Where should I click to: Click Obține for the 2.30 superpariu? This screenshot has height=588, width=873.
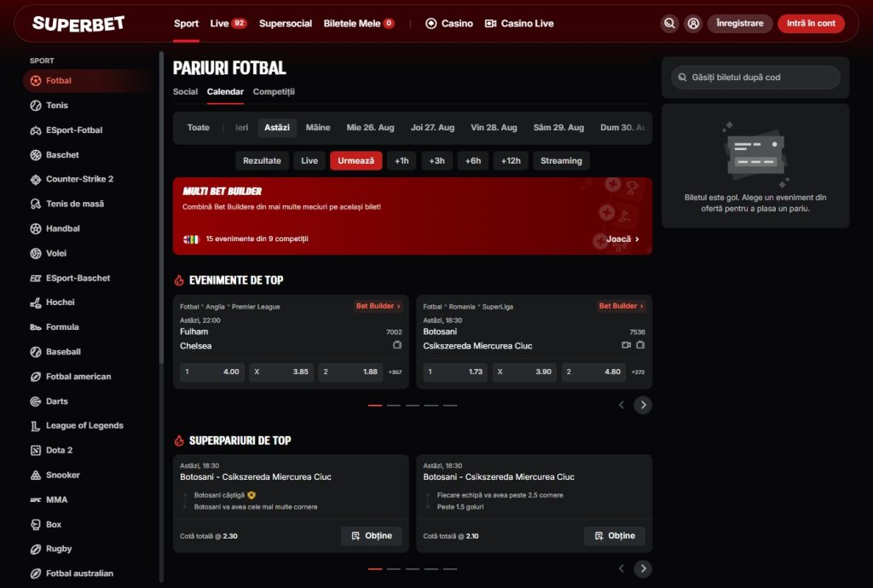(372, 536)
